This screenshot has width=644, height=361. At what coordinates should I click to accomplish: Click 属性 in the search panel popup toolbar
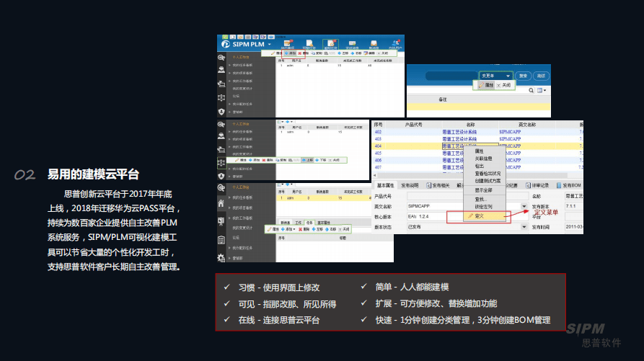click(486, 85)
